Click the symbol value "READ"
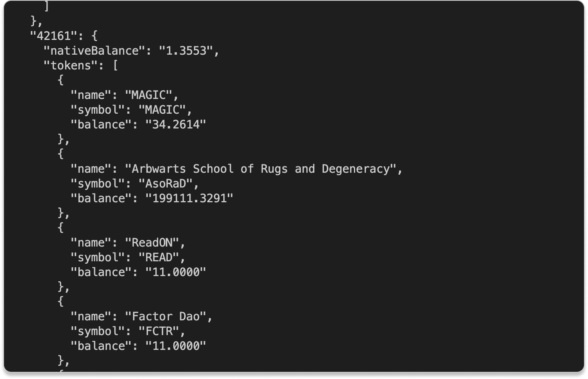 159,257
